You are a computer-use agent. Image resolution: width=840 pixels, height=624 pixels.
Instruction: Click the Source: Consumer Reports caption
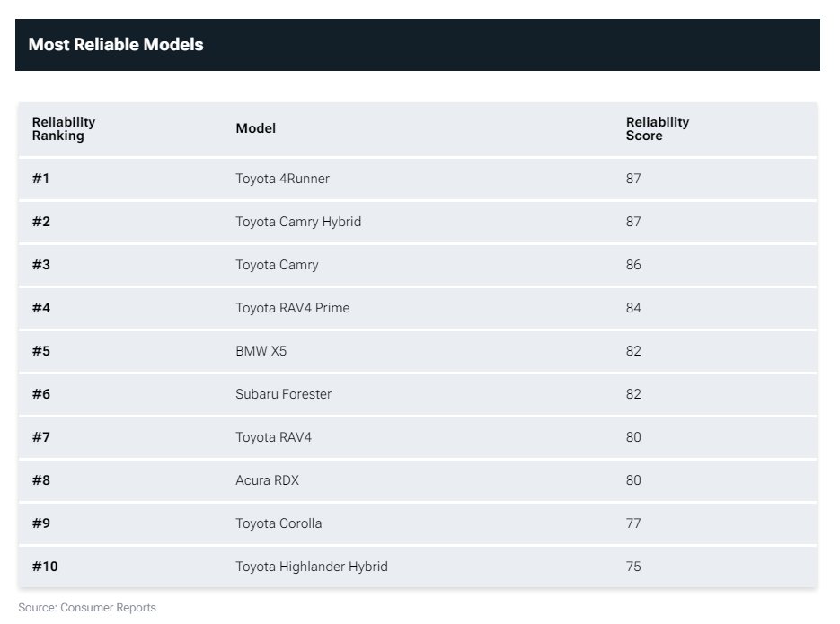[87, 608]
